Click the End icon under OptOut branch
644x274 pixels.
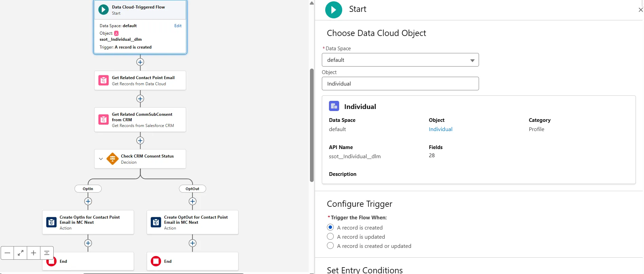tap(156, 261)
